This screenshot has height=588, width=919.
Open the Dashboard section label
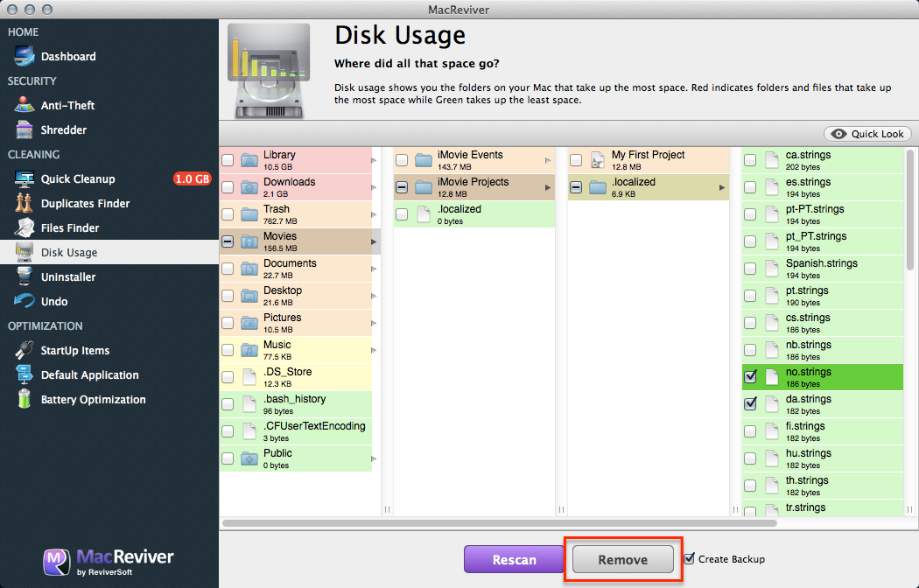[x=68, y=56]
